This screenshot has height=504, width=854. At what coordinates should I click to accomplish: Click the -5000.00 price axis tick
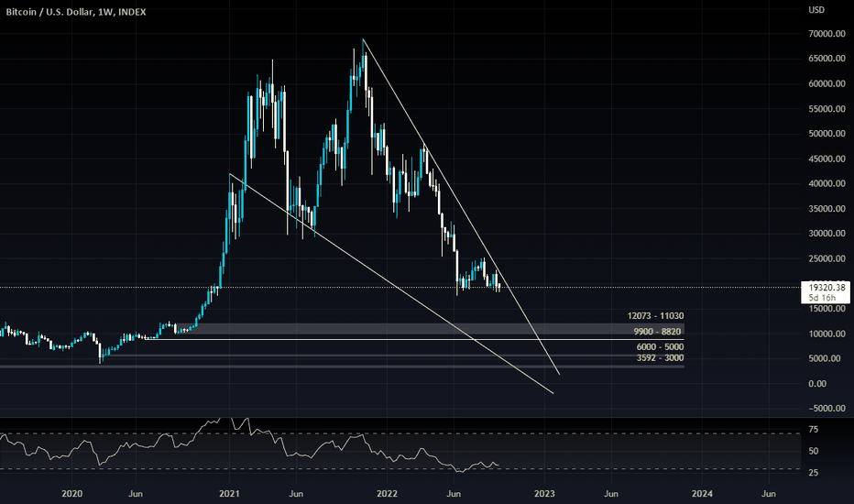click(827, 409)
